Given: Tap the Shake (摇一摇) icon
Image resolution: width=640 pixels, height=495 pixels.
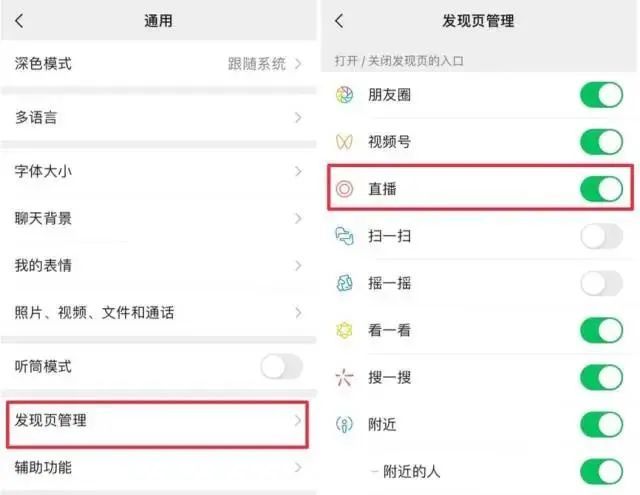Looking at the screenshot, I should click(x=344, y=283).
